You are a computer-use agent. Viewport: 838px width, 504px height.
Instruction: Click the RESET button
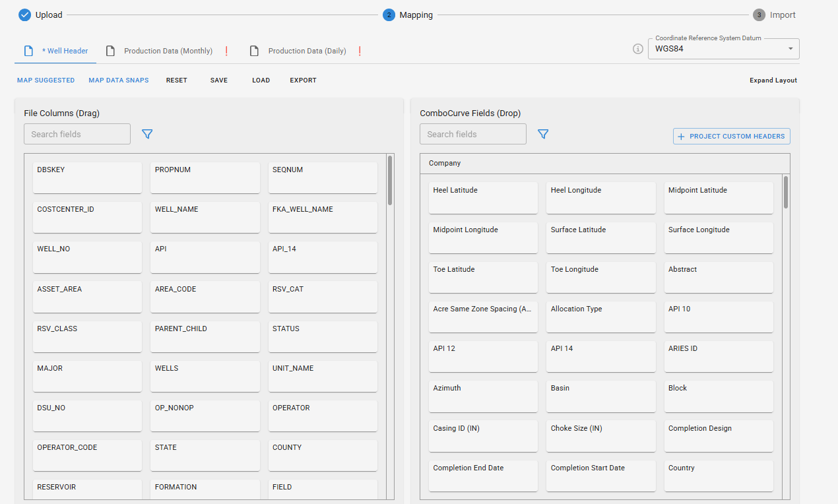pos(177,80)
